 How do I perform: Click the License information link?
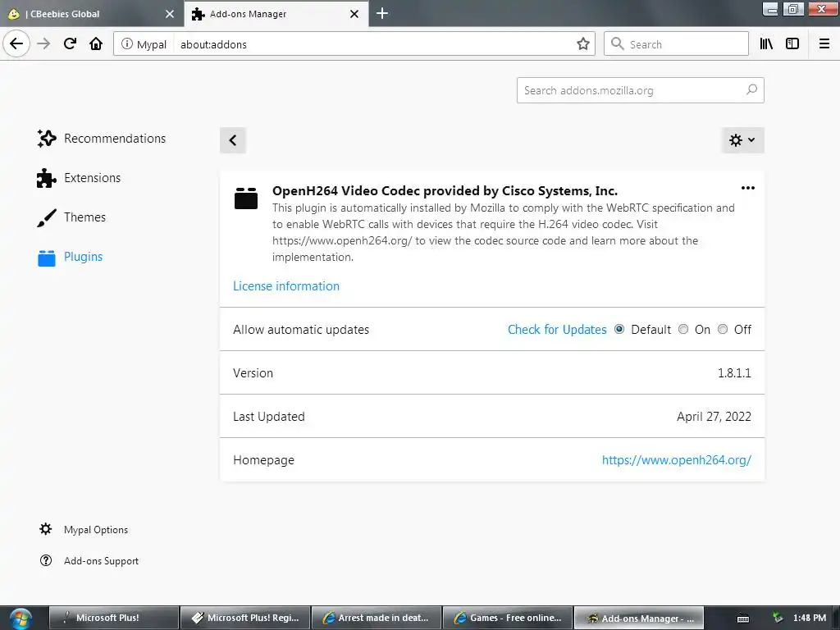pos(286,286)
